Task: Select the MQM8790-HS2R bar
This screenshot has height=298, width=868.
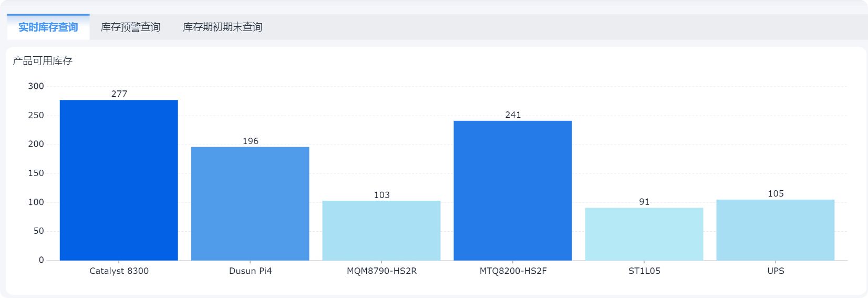Action: (x=381, y=230)
